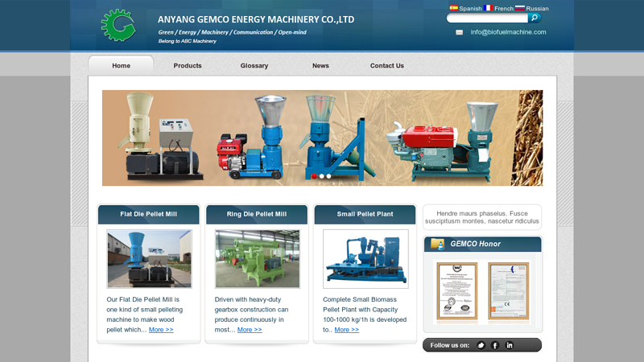
Task: Open the News menu item
Action: point(320,66)
